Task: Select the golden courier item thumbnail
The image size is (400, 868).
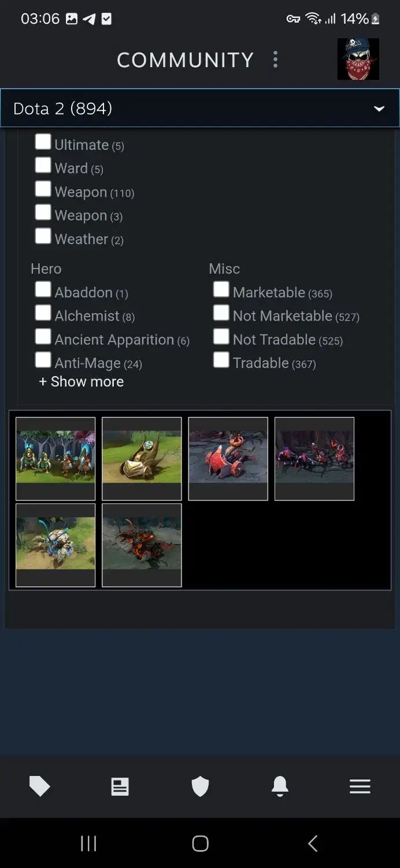Action: pyautogui.click(x=142, y=458)
